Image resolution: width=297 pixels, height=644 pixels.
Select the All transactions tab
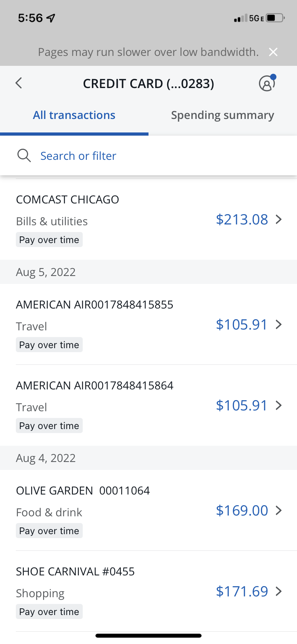74,115
